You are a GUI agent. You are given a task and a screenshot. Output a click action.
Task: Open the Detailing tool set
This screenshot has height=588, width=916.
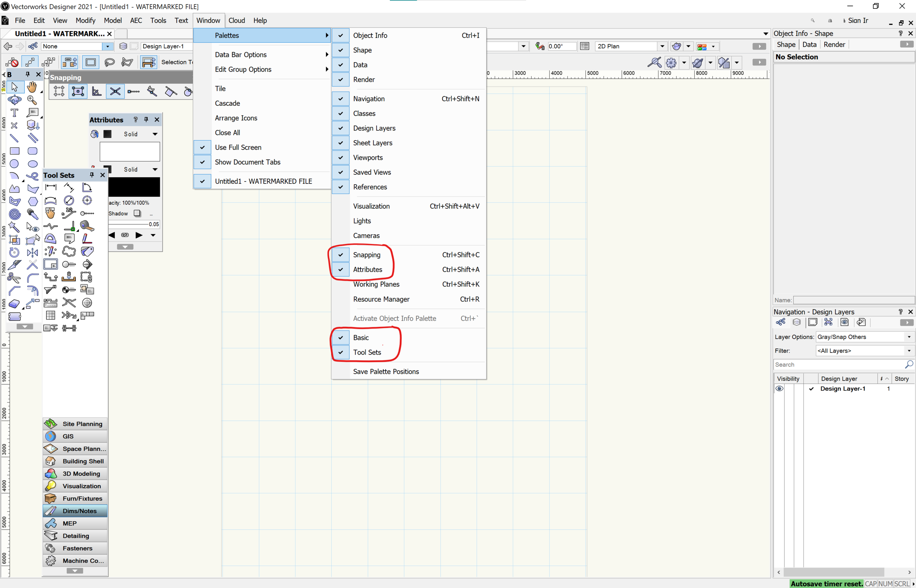click(x=75, y=536)
